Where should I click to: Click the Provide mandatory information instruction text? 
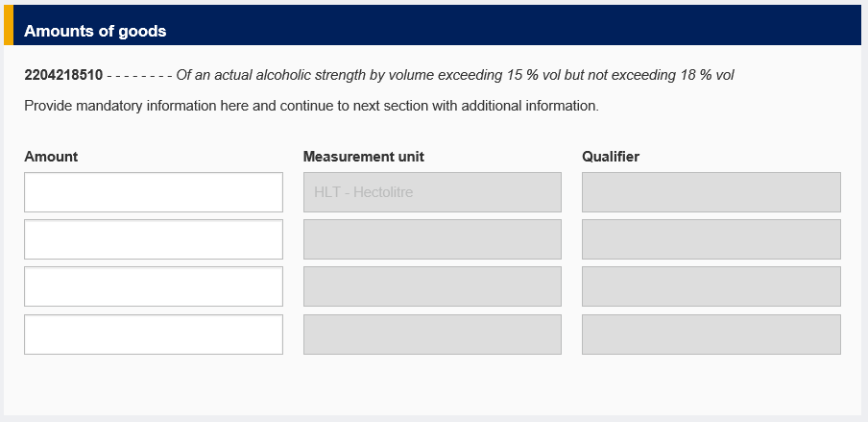(311, 105)
